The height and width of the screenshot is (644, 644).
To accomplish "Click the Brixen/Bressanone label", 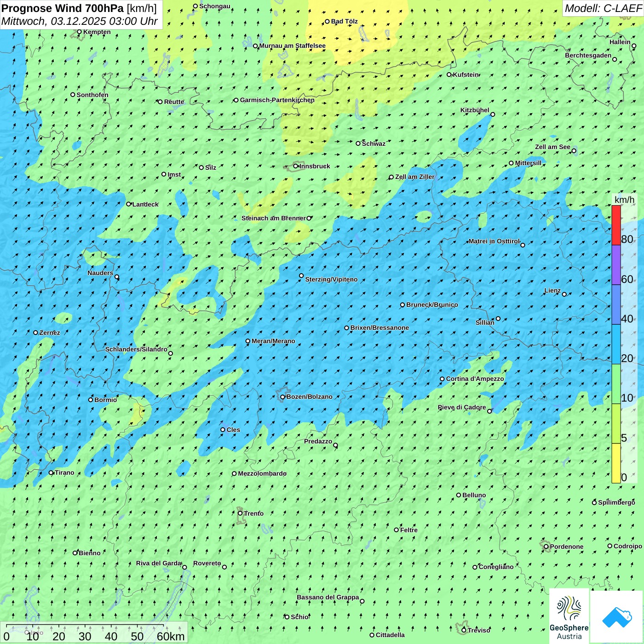I will pyautogui.click(x=379, y=328).
